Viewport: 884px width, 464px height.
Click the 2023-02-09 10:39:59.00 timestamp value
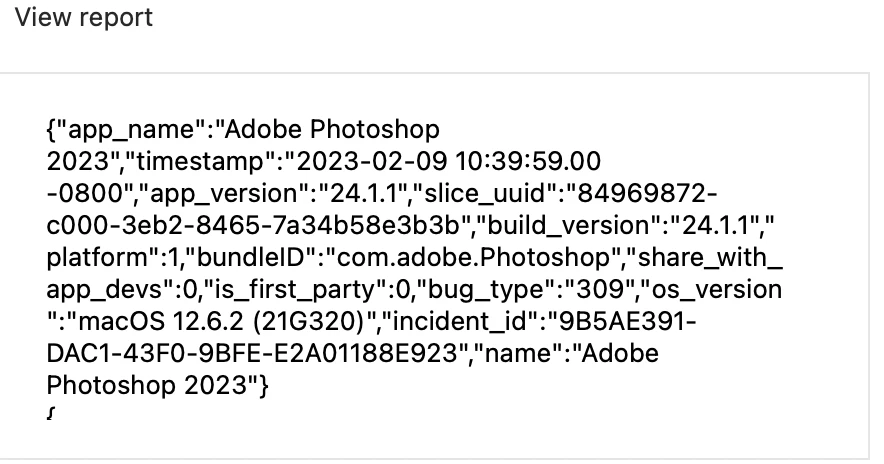coord(448,162)
